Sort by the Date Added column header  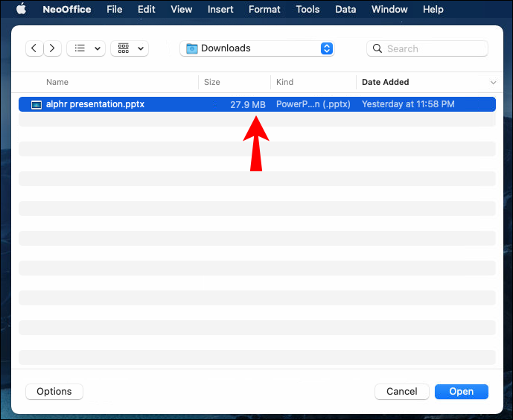coord(385,82)
